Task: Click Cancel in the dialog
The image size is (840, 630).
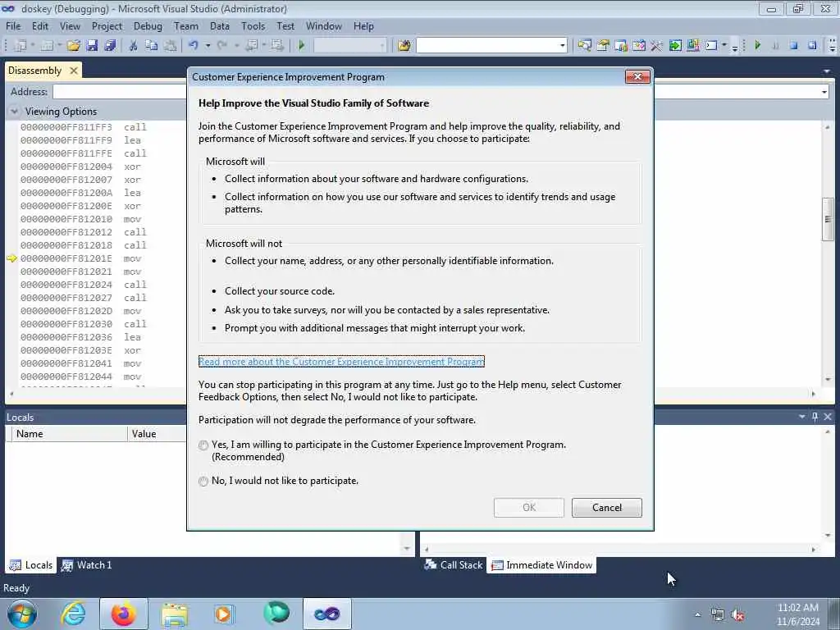Action: coord(606,507)
